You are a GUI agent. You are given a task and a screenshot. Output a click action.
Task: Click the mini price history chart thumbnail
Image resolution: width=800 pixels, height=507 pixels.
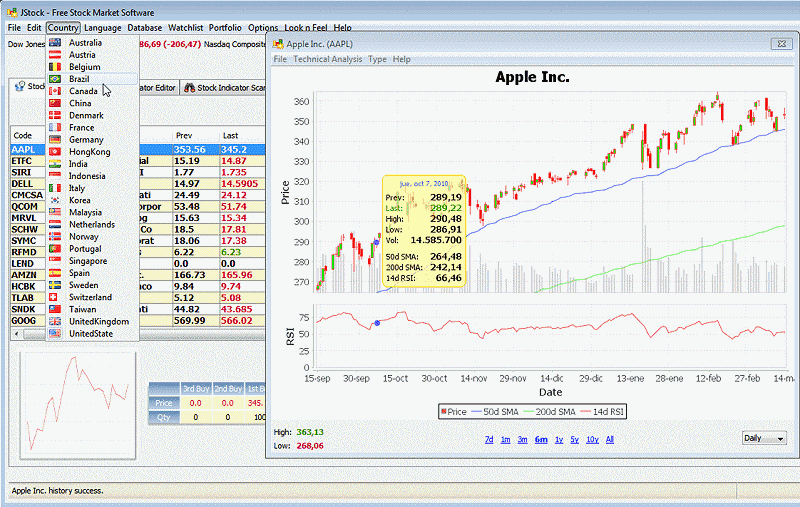pyautogui.click(x=78, y=404)
